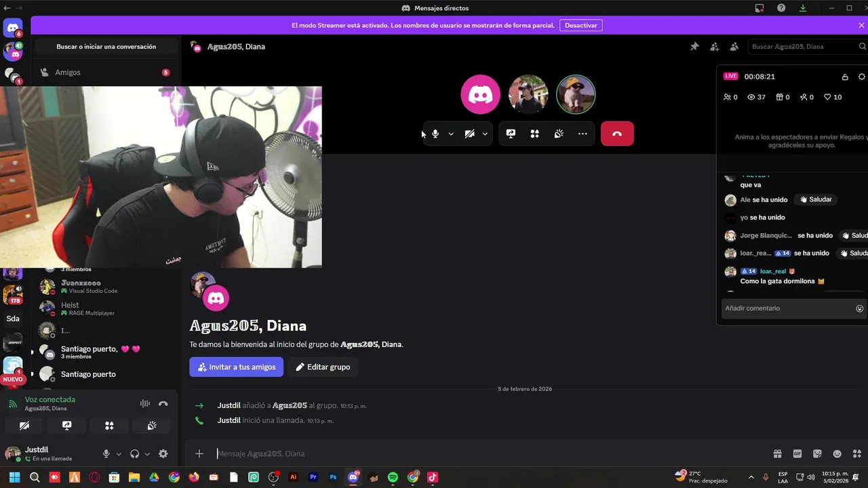Open activities icon in call controls

click(534, 134)
